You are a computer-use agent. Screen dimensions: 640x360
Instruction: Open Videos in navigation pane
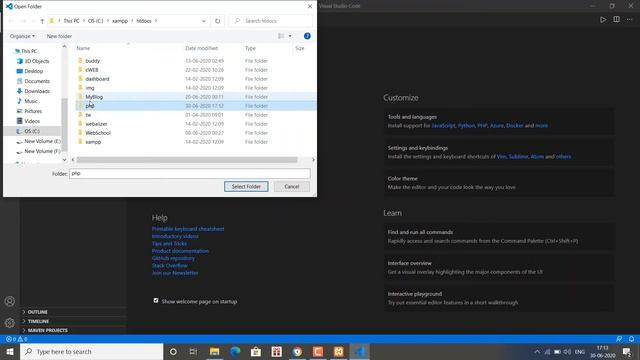click(32, 121)
